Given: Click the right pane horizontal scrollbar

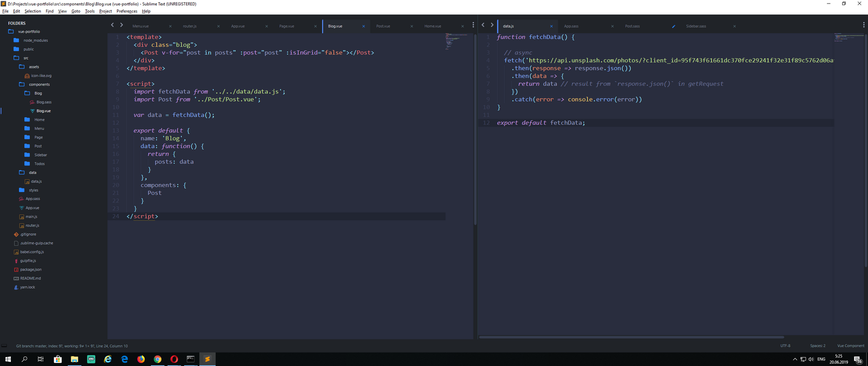Looking at the screenshot, I should 632,337.
